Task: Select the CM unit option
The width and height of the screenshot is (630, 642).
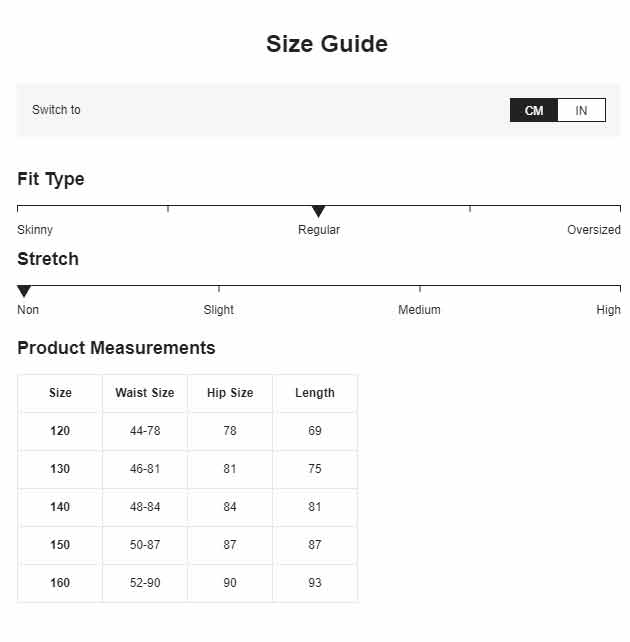Action: [x=534, y=110]
